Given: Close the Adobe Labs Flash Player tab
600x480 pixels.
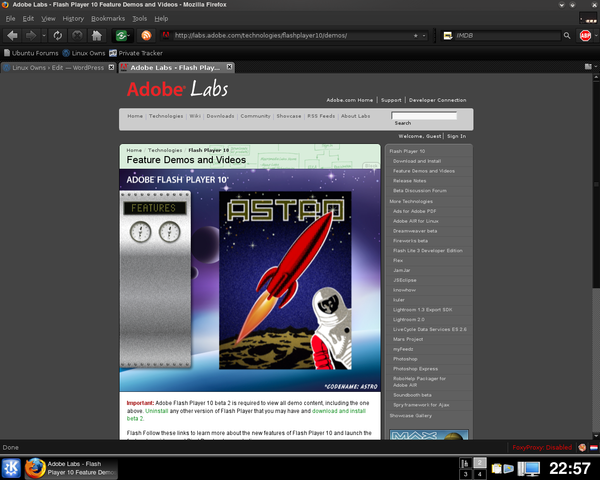Looking at the screenshot, I should click(x=229, y=67).
